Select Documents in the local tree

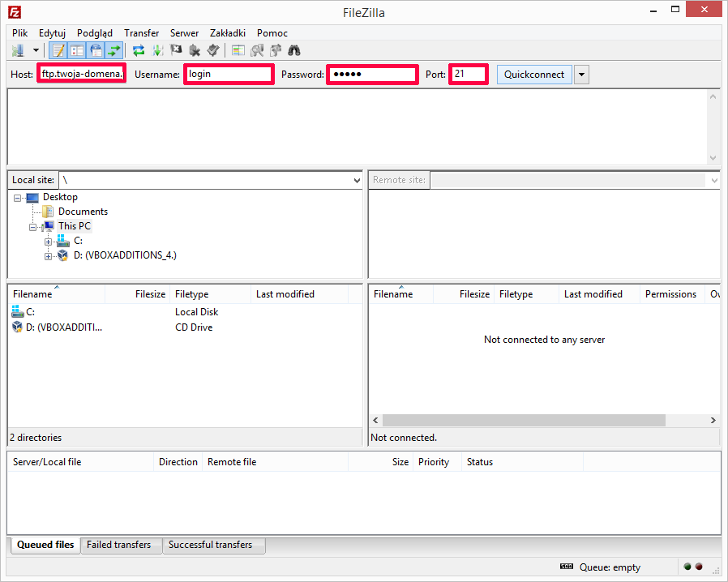tap(84, 212)
